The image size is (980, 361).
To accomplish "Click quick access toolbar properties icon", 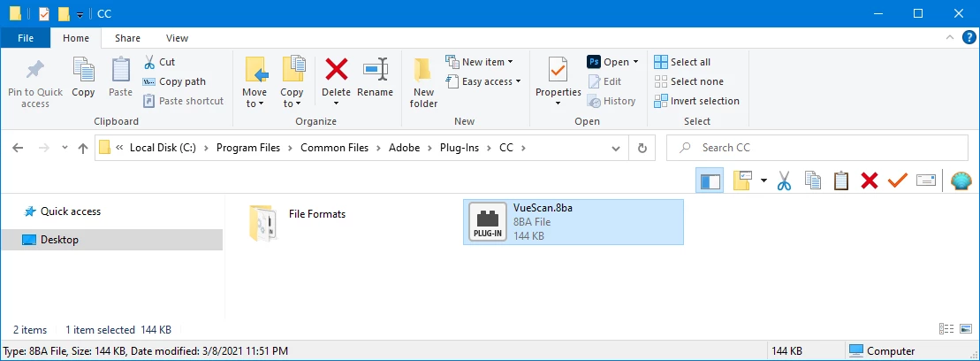I will tap(44, 14).
